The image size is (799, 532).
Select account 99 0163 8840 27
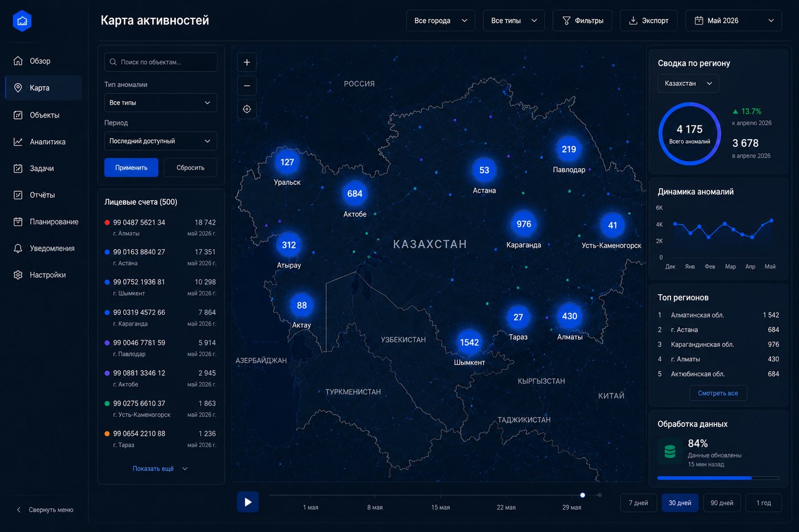click(160, 257)
